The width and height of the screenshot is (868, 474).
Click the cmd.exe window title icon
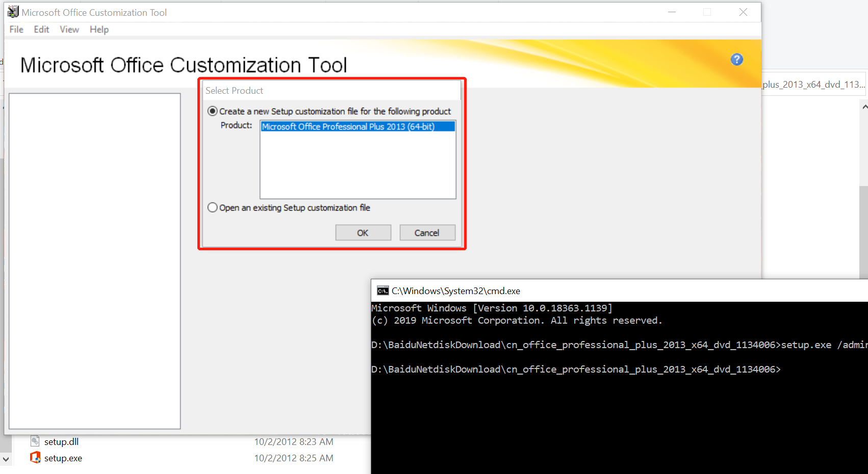point(382,291)
